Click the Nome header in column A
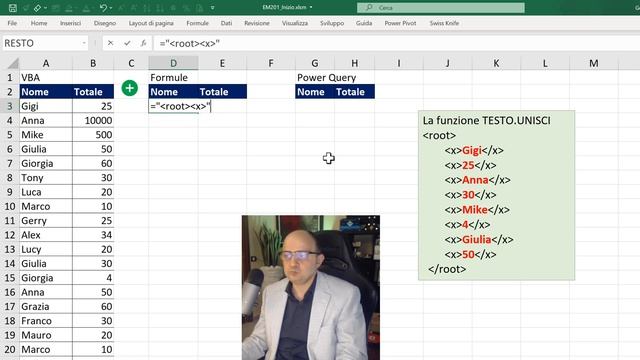 click(x=46, y=92)
